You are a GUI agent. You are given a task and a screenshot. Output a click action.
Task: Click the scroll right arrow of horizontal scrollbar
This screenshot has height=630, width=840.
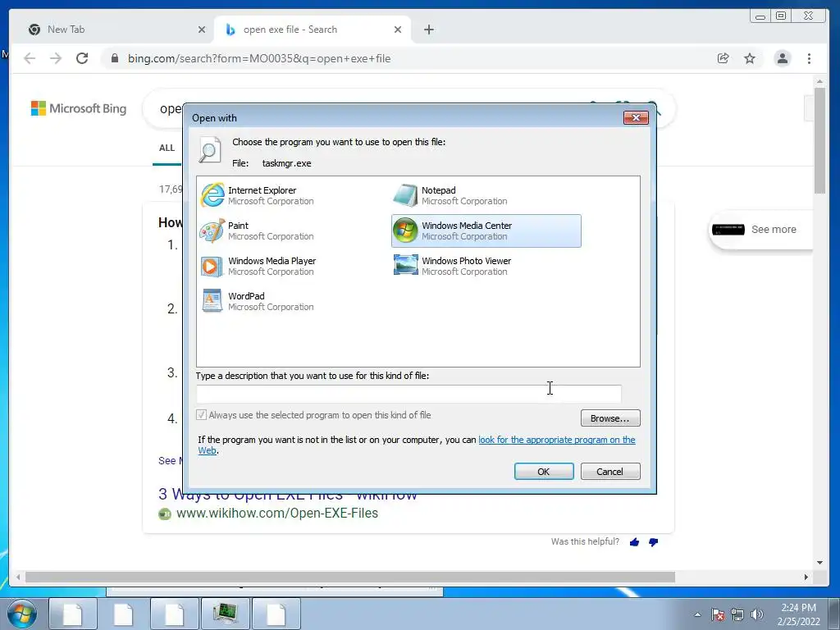coord(806,577)
